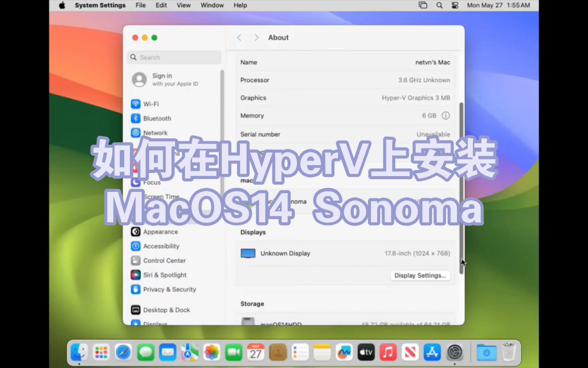Screen dimensions: 588x368
Task: Launch Music from the Dock
Action: click(388, 352)
